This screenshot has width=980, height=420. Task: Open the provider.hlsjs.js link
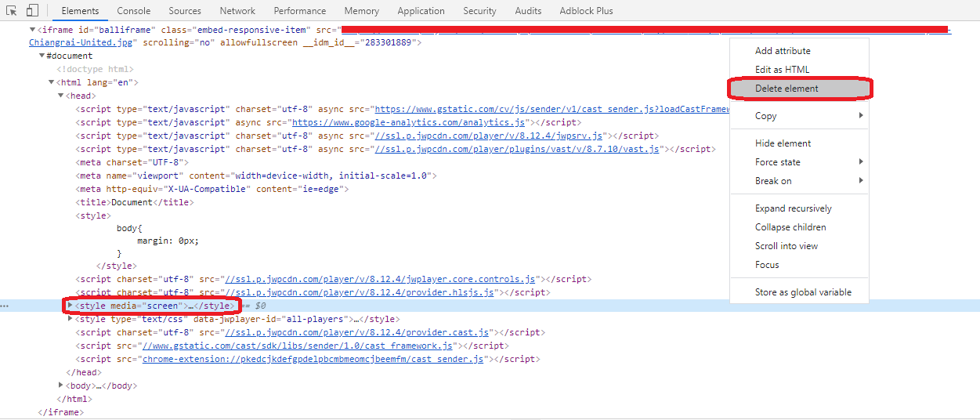coord(360,292)
